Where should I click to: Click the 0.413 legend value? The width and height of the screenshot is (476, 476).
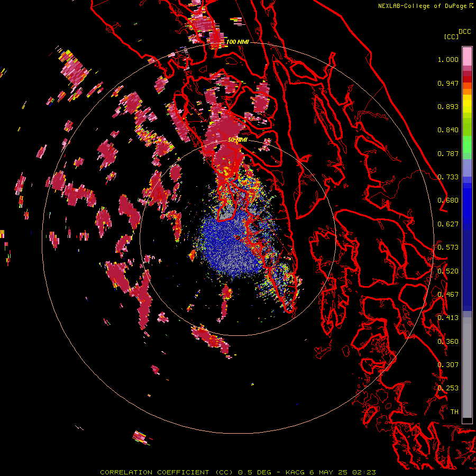tap(448, 318)
